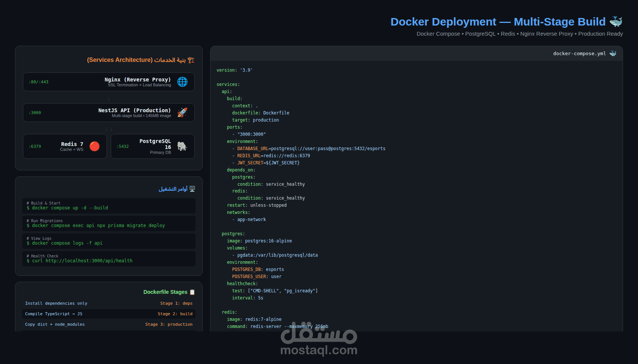
Task: Click the "Stage 2: build" label
Action: pos(175,314)
